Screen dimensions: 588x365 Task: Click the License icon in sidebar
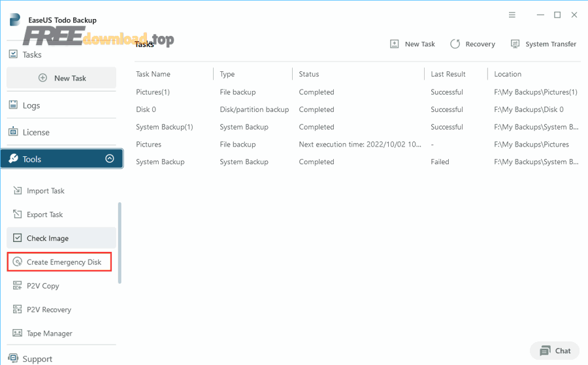point(13,131)
